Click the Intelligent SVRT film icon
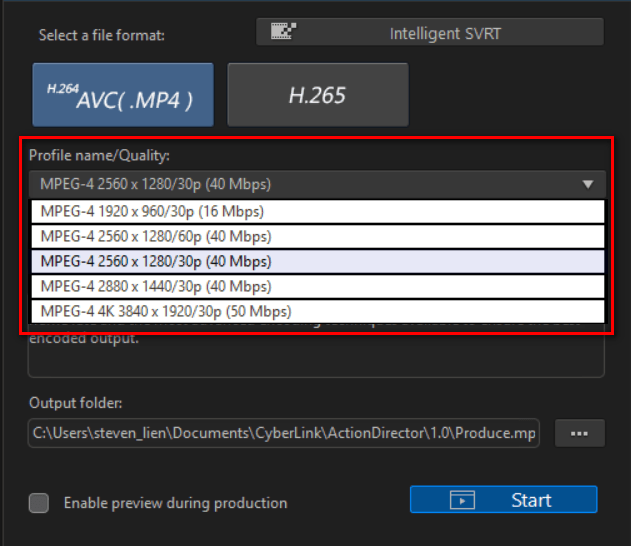The width and height of the screenshot is (631, 546). tap(283, 31)
